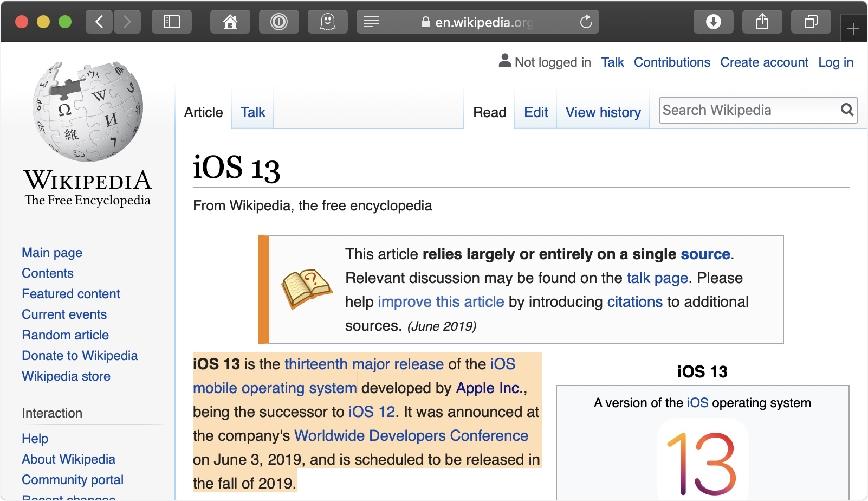Open the 1Password extension icon
Viewport: 868px width, 501px height.
279,22
